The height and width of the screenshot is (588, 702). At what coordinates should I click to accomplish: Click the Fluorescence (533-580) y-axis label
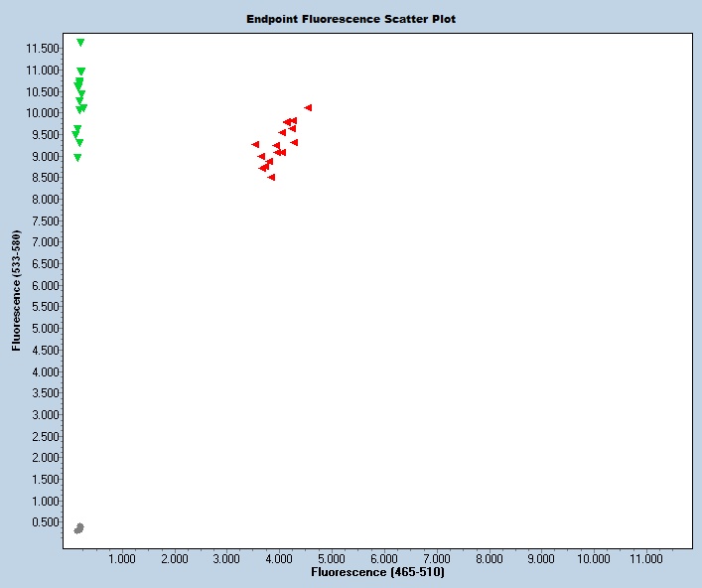pos(16,291)
